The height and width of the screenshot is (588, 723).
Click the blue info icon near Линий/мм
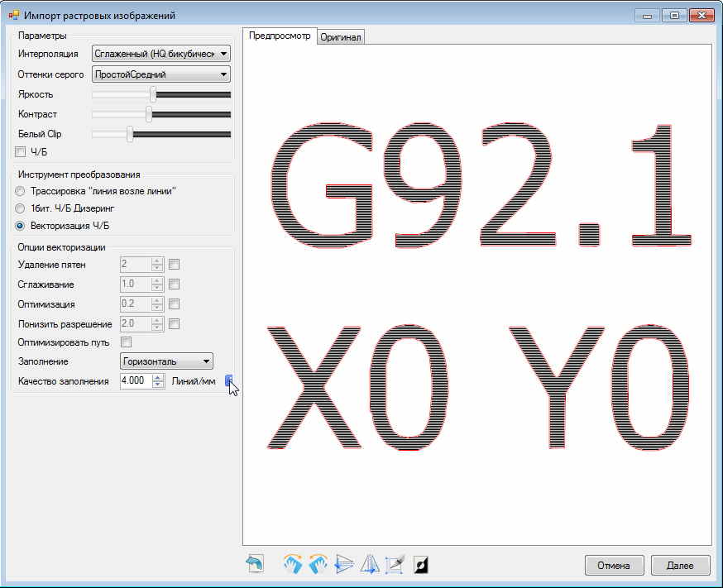pos(228,380)
